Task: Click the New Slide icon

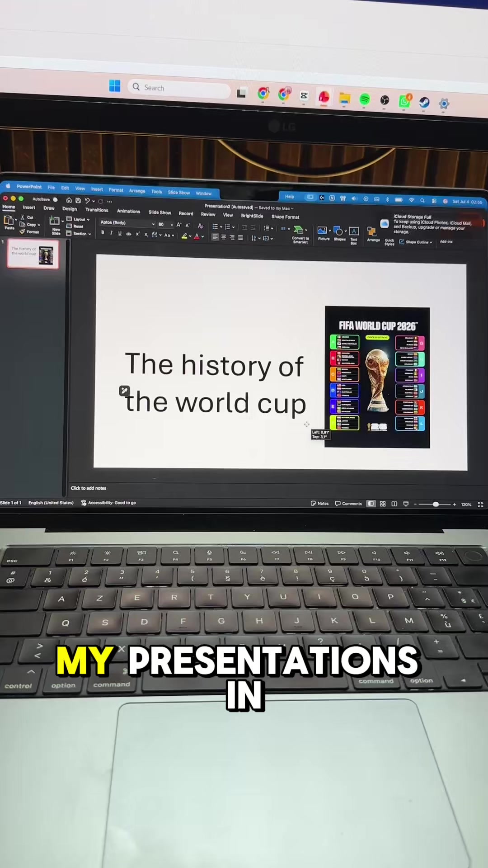Action: [x=55, y=221]
